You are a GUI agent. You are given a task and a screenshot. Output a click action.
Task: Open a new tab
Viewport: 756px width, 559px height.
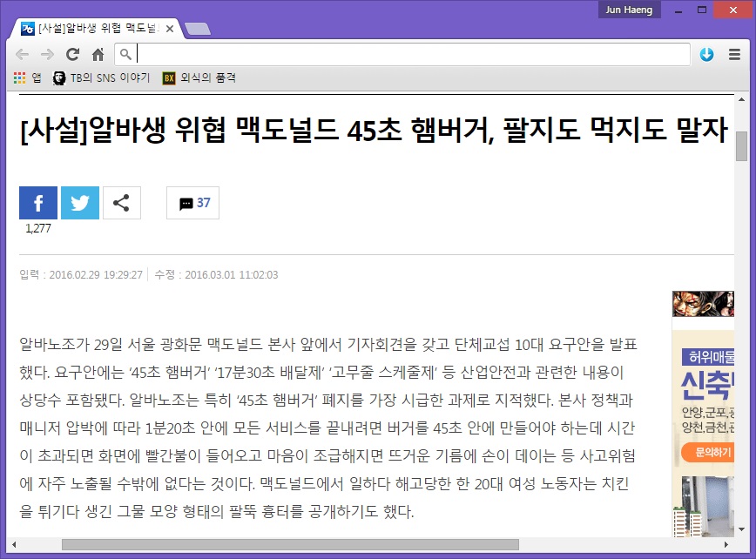[198, 29]
